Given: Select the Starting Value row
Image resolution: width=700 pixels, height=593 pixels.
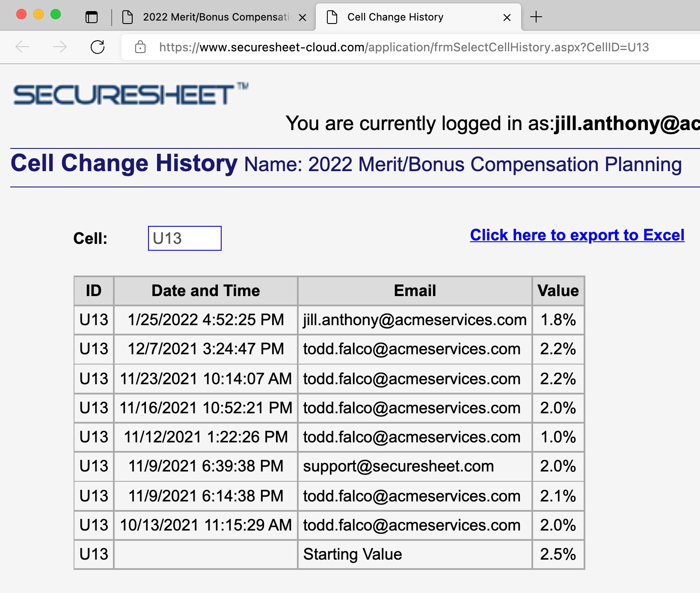Looking at the screenshot, I should click(x=353, y=554).
